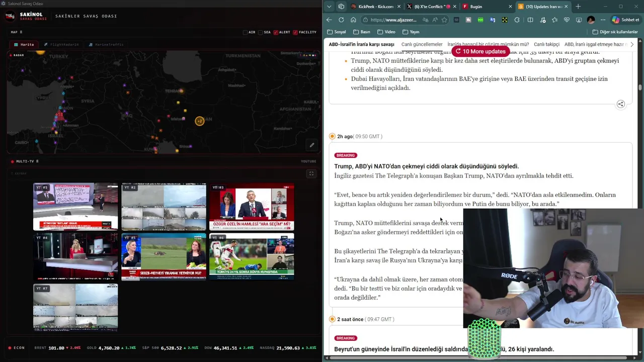The width and height of the screenshot is (644, 362).
Task: Toggle split screen icon in browser
Action: click(530, 20)
